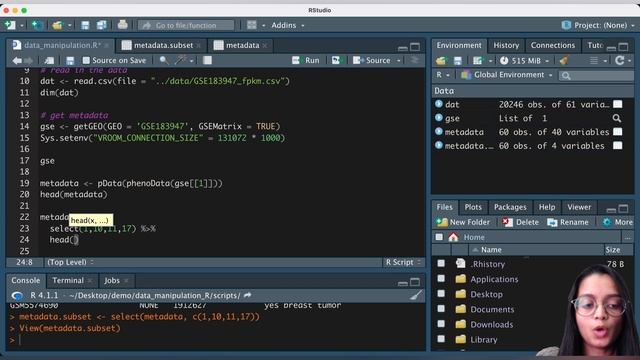The image size is (640, 360).
Task: Click the Rename button in Files
Action: click(x=568, y=222)
